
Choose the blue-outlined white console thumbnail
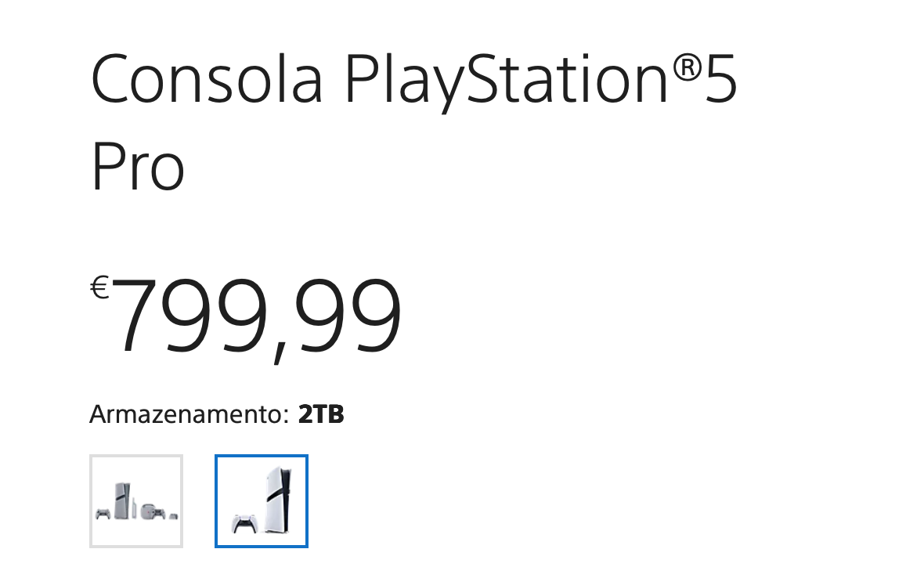262,501
